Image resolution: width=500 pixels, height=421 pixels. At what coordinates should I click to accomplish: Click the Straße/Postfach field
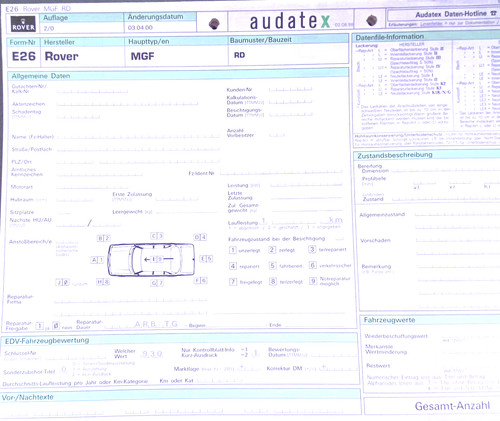click(x=138, y=149)
